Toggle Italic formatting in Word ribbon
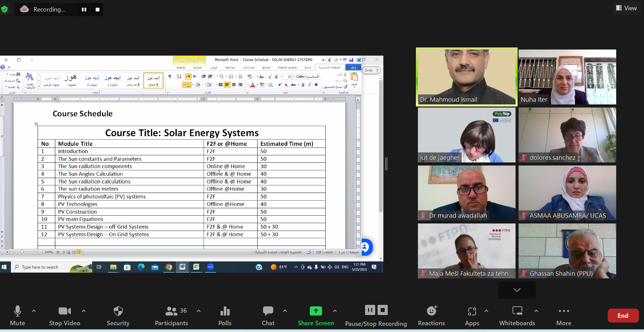This screenshot has width=644, height=332. tap(309, 85)
